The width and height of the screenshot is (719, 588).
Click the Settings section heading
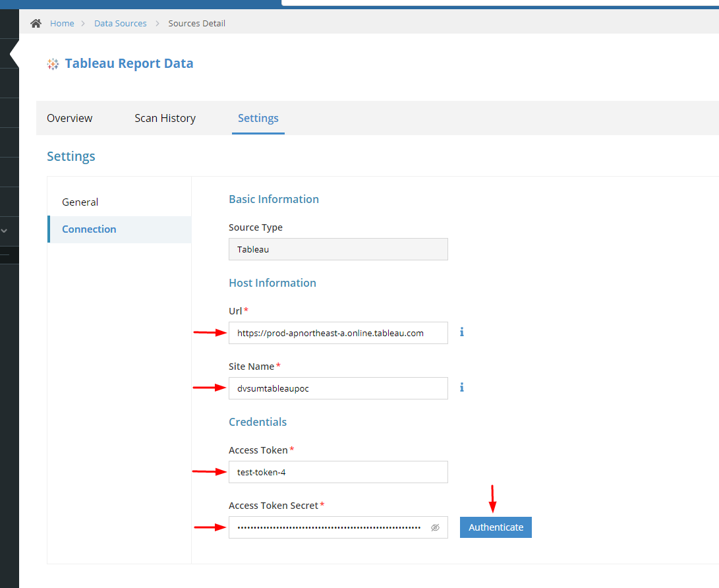pos(71,156)
